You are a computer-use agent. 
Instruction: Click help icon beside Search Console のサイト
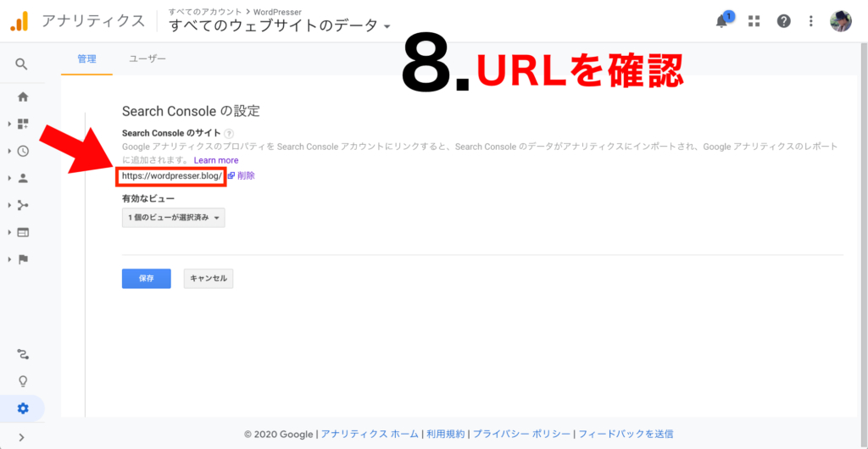click(229, 133)
